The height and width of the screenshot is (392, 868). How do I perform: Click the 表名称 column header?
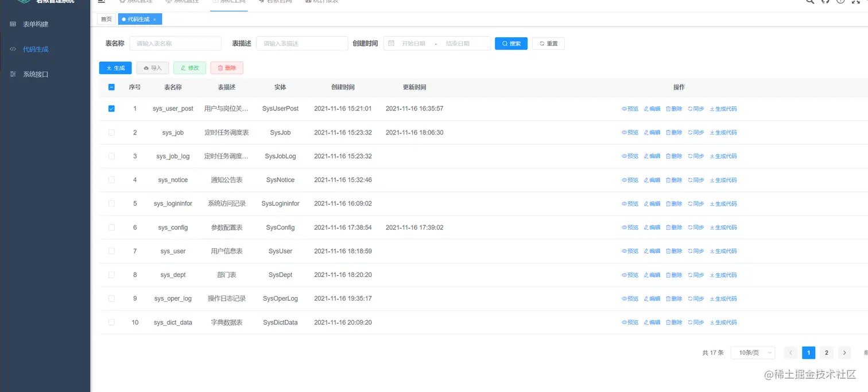(x=173, y=87)
